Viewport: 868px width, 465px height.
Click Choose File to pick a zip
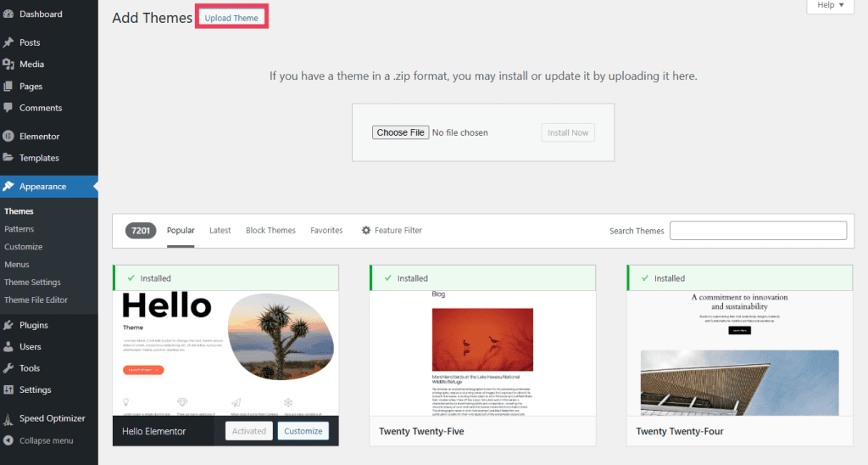pyautogui.click(x=400, y=132)
